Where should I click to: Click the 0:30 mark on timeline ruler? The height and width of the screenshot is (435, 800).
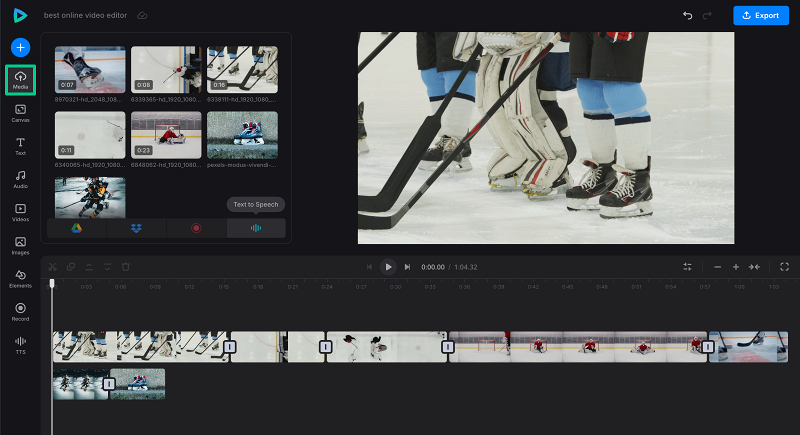pos(395,287)
